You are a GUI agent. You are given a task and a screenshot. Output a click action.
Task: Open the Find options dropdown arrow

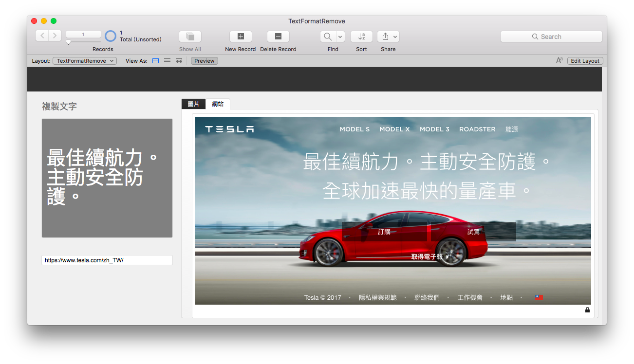pos(340,36)
